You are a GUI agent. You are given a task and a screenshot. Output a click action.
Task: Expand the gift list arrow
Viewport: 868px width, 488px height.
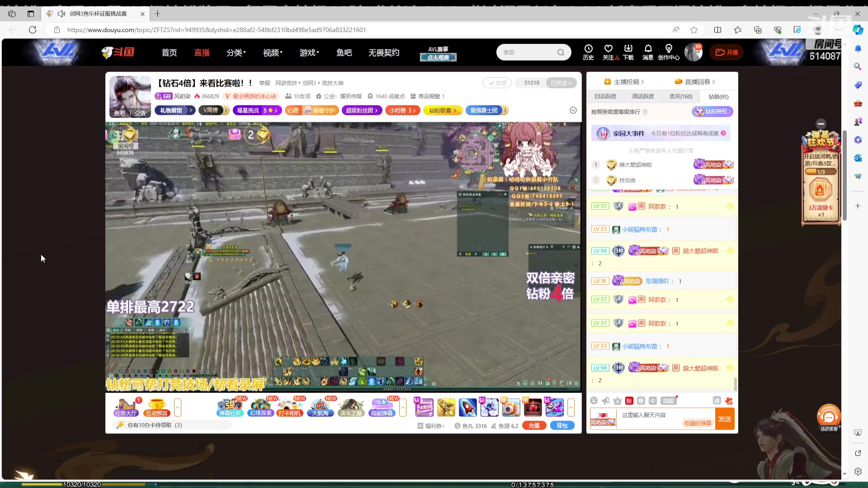coord(571,408)
